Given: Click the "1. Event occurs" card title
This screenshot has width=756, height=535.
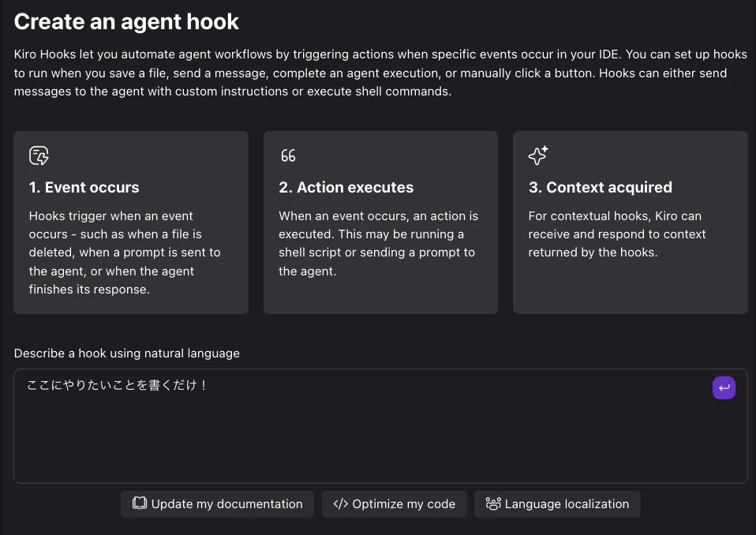Looking at the screenshot, I should (84, 188).
